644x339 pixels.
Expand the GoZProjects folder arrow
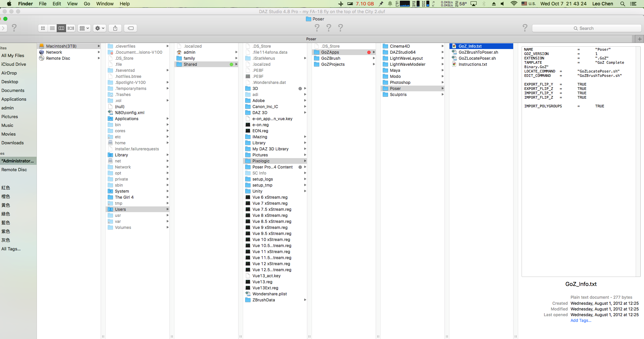(374, 64)
